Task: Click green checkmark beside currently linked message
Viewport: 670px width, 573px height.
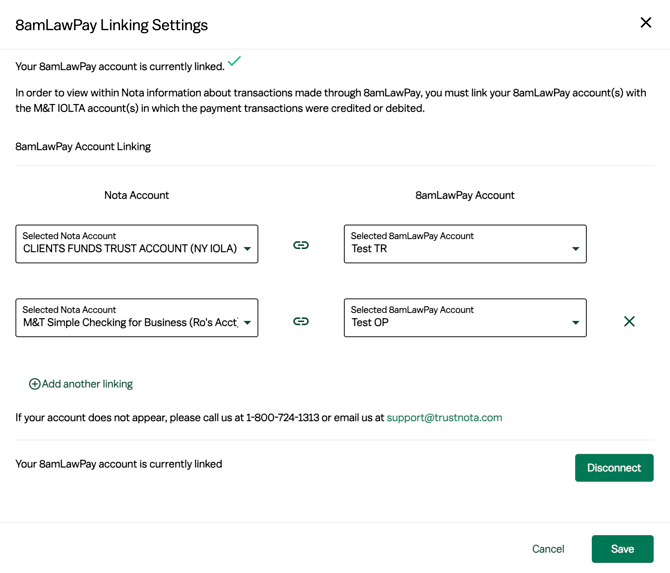Action: [x=234, y=61]
